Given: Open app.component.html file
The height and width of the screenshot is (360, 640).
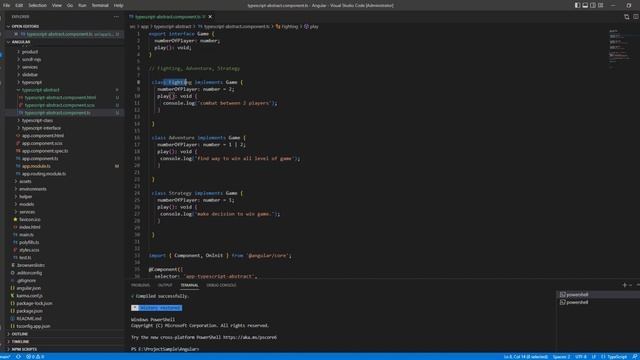Looking at the screenshot, I should tap(43, 136).
